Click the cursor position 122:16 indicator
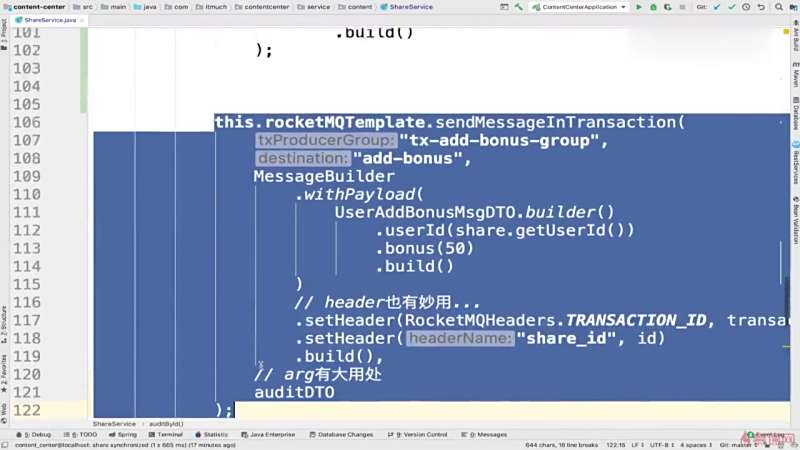Screen dimensions: 800x450 pos(615,445)
